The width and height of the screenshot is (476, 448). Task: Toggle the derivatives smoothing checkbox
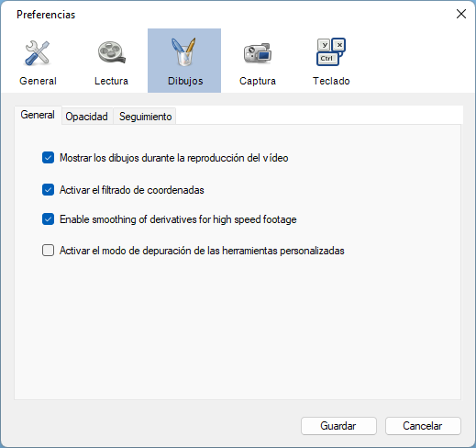point(48,219)
